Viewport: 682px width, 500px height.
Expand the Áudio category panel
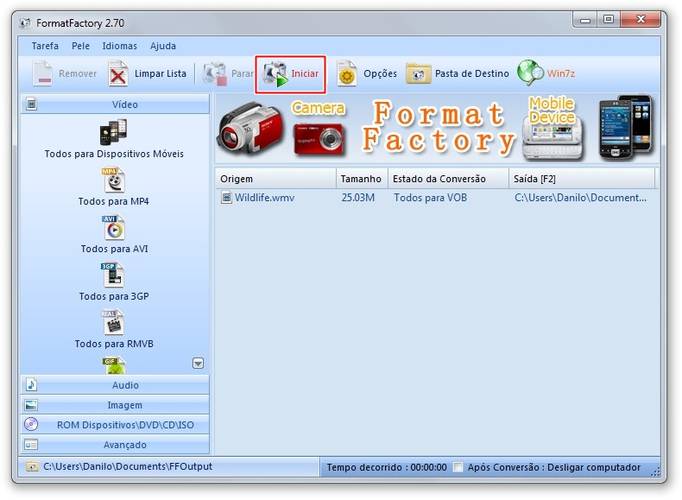tap(115, 385)
